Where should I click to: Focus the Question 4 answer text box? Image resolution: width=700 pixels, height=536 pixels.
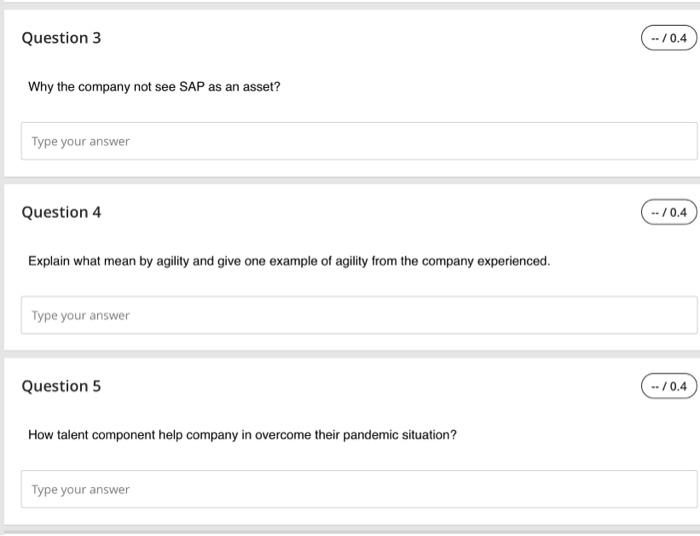[x=358, y=315]
